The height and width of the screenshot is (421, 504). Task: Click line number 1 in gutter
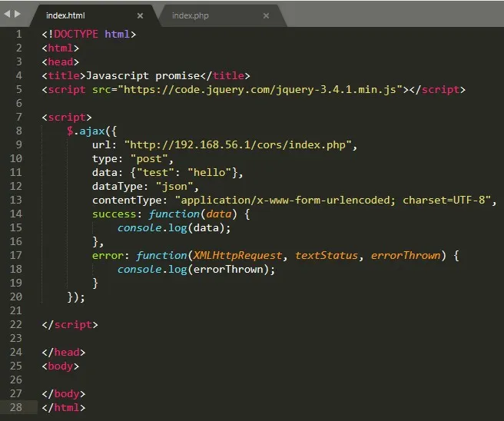tap(19, 34)
